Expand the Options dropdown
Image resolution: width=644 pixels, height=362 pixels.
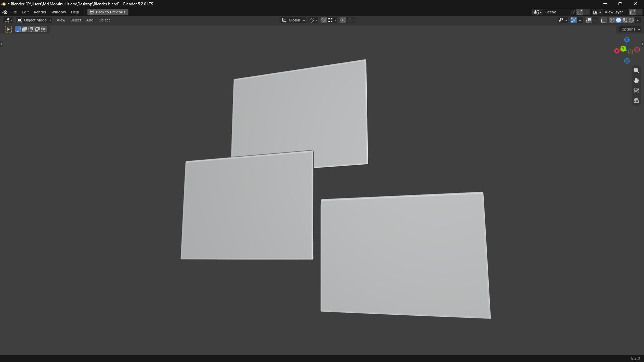(631, 29)
